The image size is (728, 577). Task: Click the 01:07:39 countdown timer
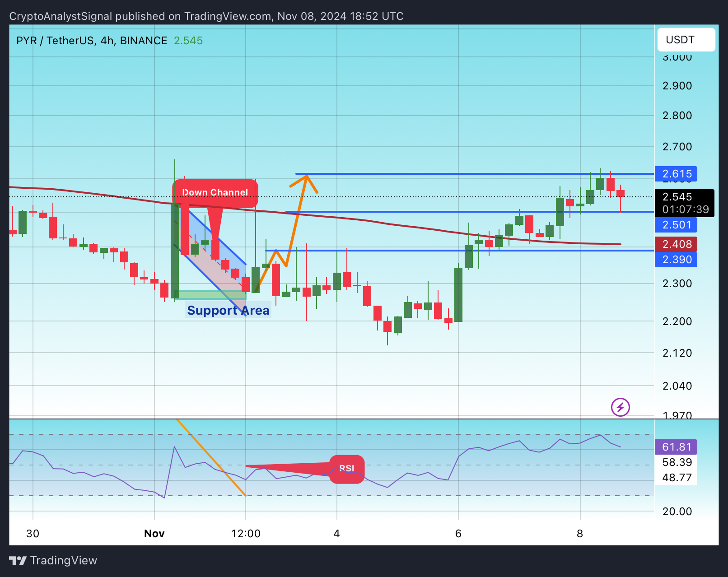point(686,209)
